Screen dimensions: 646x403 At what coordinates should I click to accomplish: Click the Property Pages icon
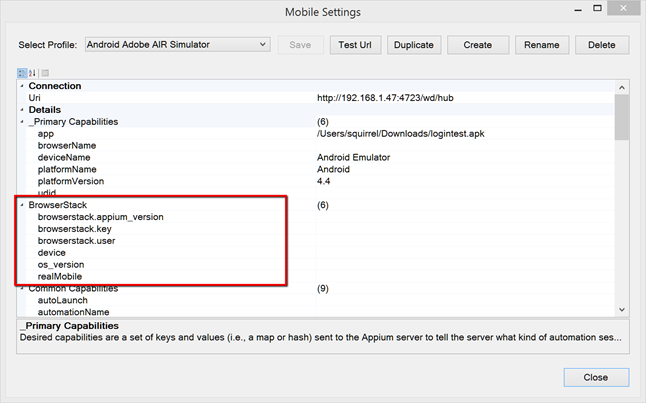[x=44, y=73]
